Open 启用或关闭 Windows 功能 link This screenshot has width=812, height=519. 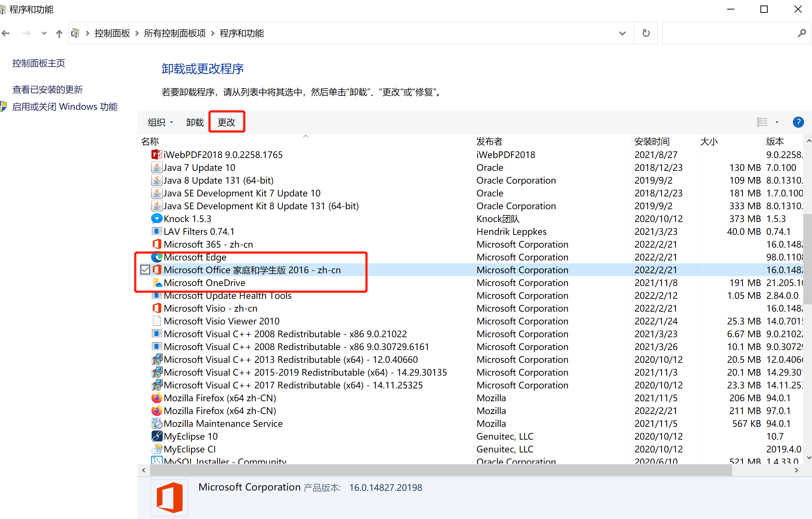coord(65,107)
